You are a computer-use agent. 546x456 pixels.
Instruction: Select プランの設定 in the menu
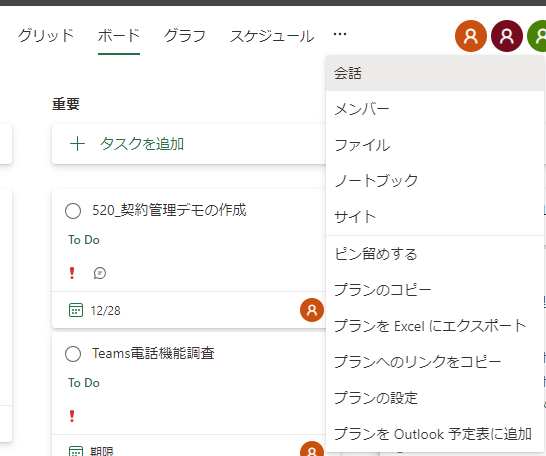pyautogui.click(x=435, y=398)
